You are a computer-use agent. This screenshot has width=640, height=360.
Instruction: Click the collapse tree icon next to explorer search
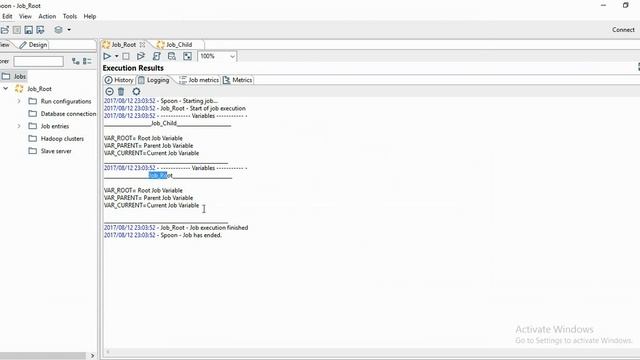(87, 61)
